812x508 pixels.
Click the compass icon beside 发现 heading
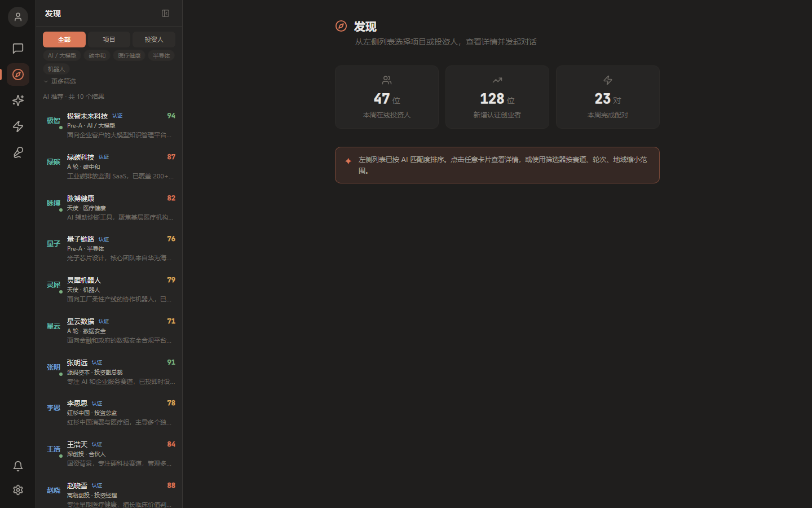coord(341,26)
